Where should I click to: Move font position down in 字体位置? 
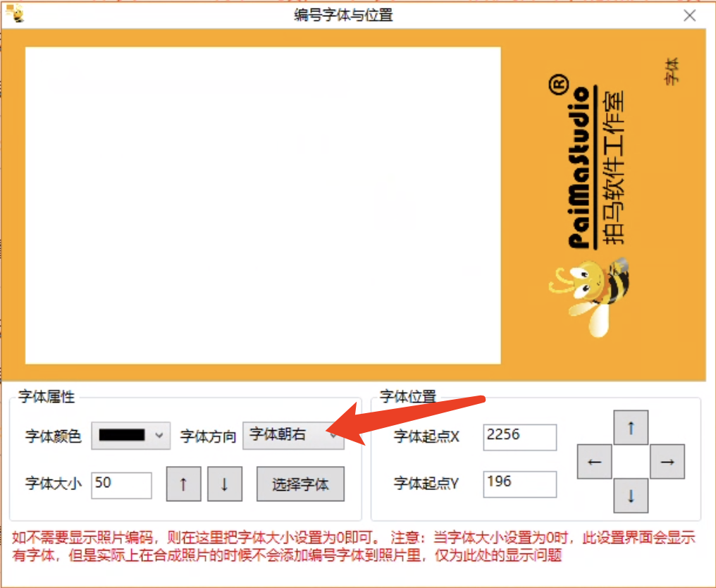[631, 496]
